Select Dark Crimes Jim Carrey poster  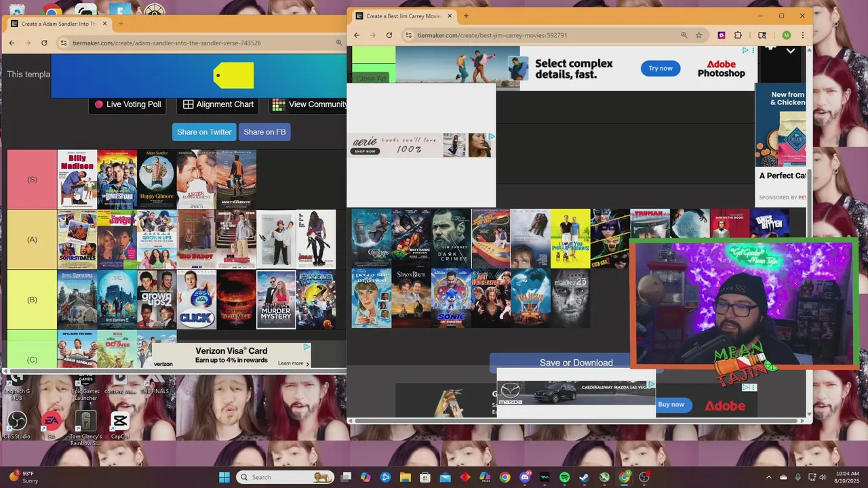coord(451,239)
